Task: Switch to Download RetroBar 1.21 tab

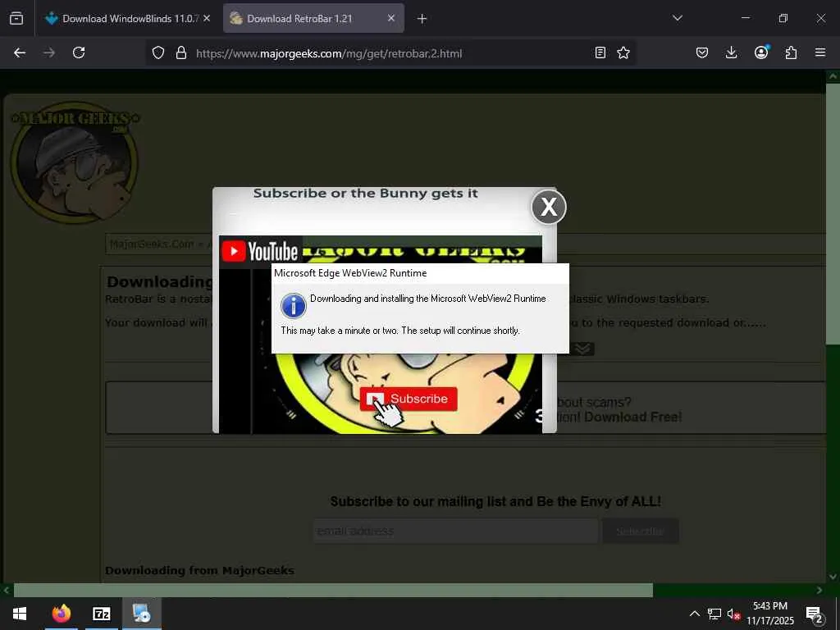Action: (x=313, y=19)
